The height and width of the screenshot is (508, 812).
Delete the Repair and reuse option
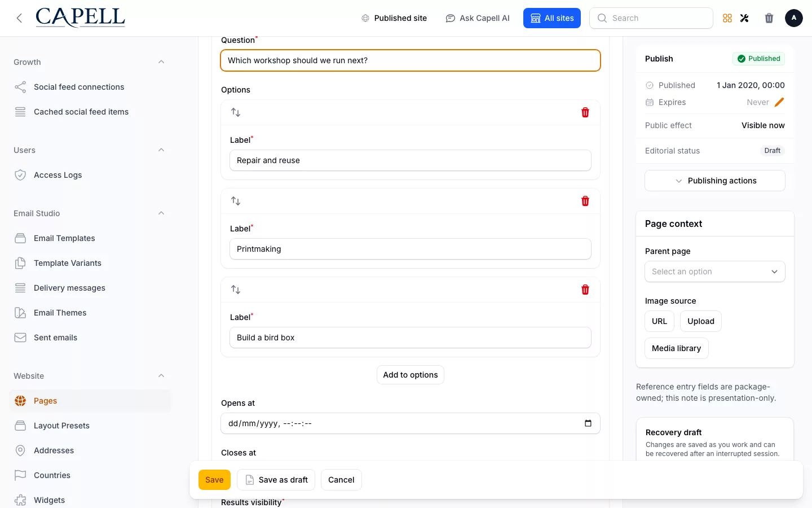pos(585,112)
